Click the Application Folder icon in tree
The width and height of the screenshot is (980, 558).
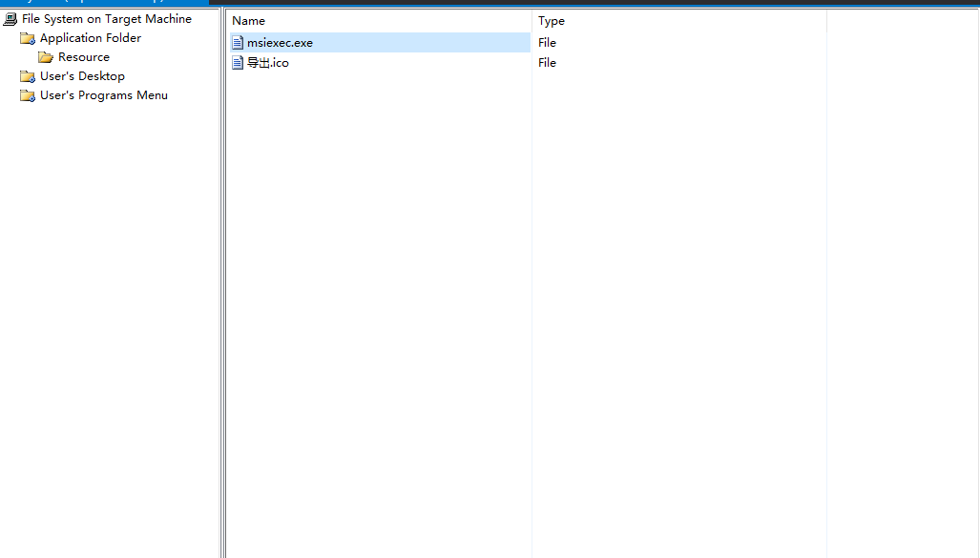[x=28, y=38]
